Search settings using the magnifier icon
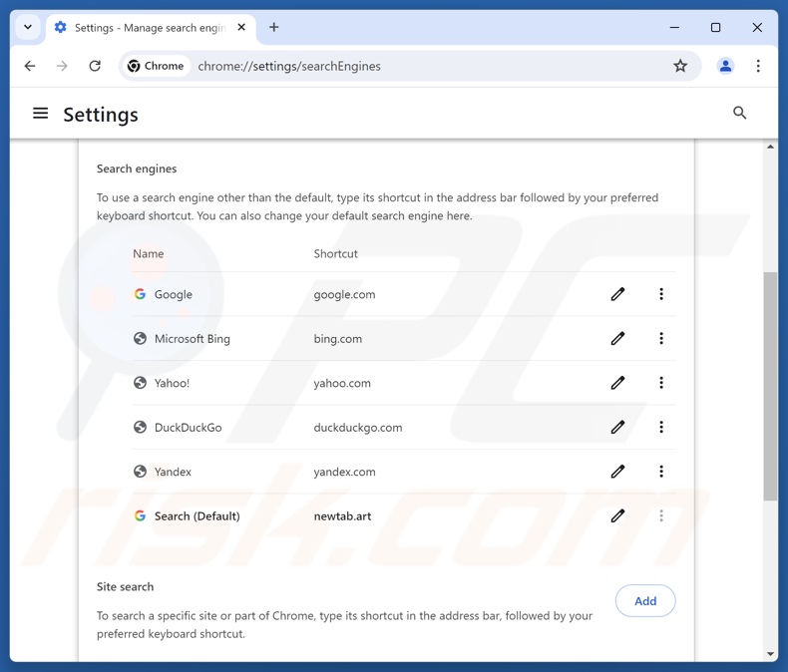 pos(739,114)
